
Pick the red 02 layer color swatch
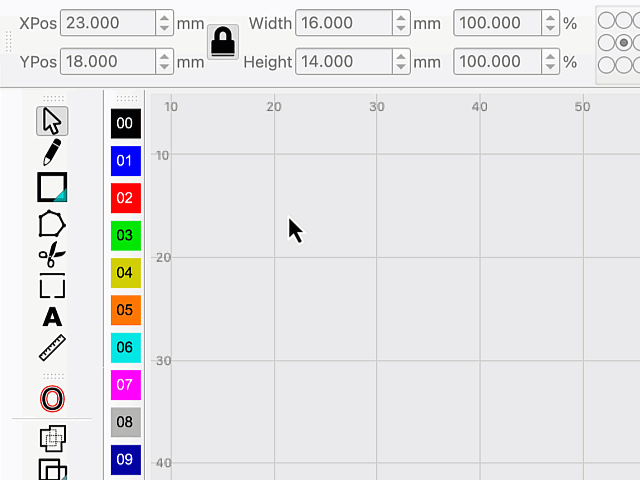[x=125, y=198]
